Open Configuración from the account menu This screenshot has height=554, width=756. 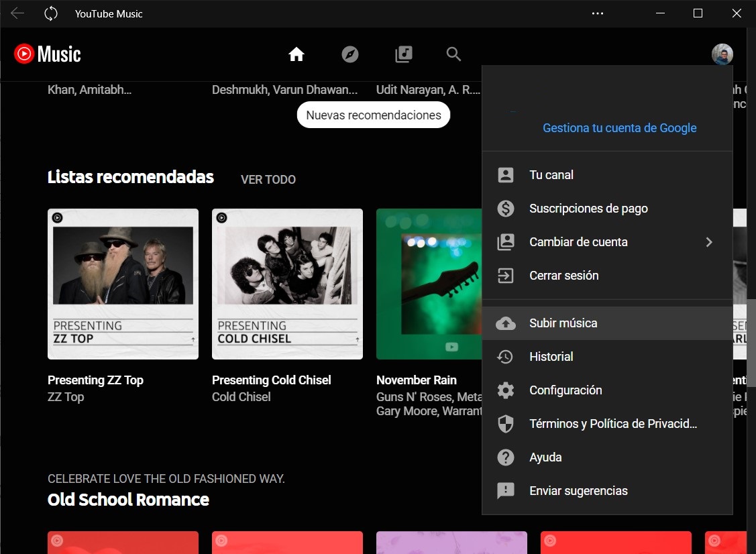coord(565,390)
